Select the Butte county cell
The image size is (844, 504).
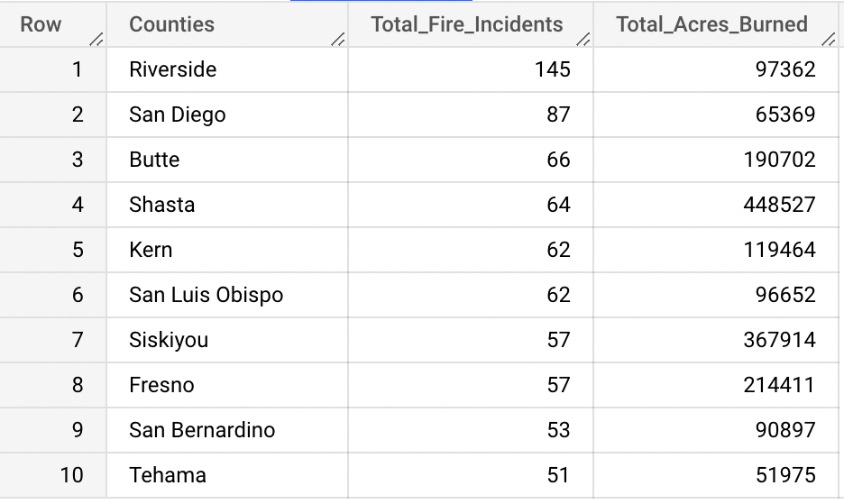coord(154,160)
